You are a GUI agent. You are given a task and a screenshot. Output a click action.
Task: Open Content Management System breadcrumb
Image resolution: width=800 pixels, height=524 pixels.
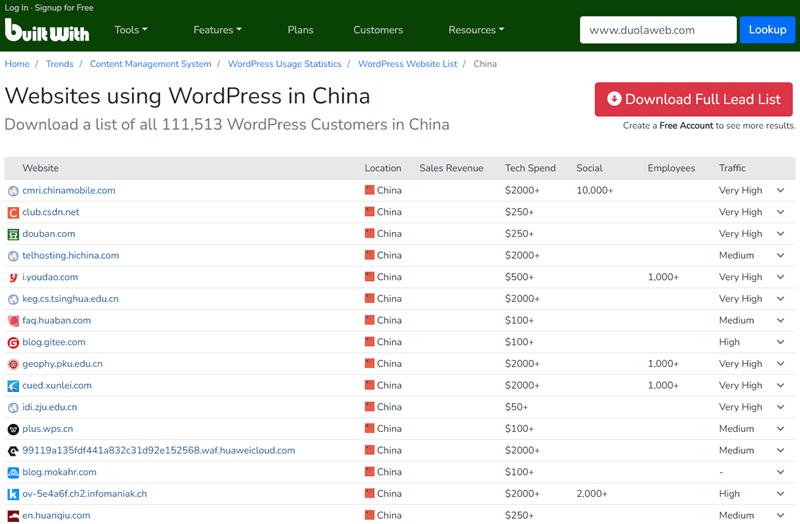[x=151, y=64]
